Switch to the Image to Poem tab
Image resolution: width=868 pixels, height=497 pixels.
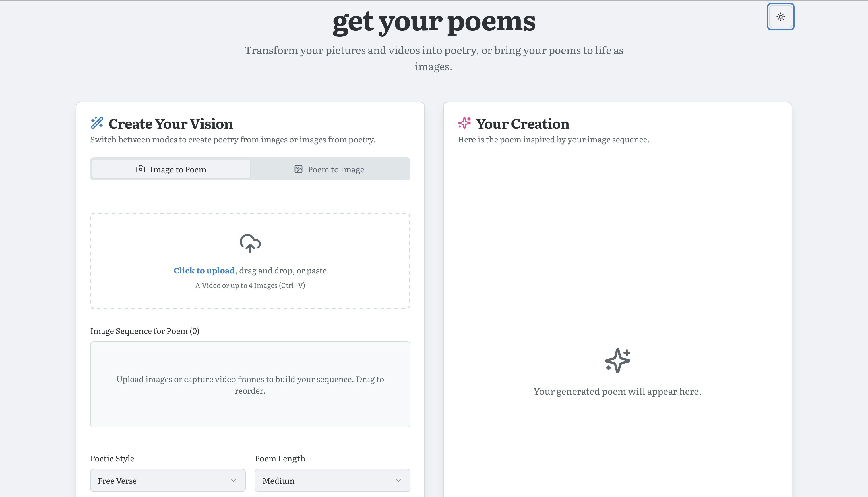(x=171, y=169)
